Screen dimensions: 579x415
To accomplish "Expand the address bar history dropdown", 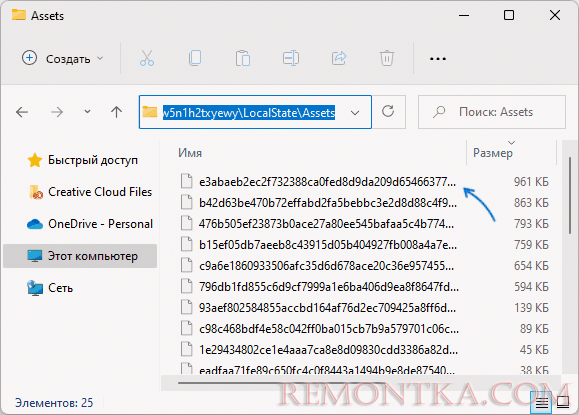I will click(354, 113).
